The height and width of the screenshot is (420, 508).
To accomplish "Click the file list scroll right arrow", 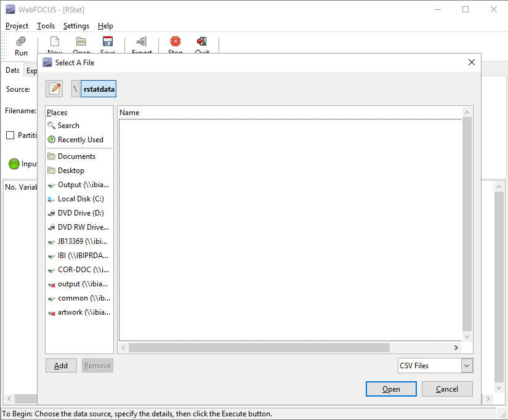I will [x=456, y=347].
